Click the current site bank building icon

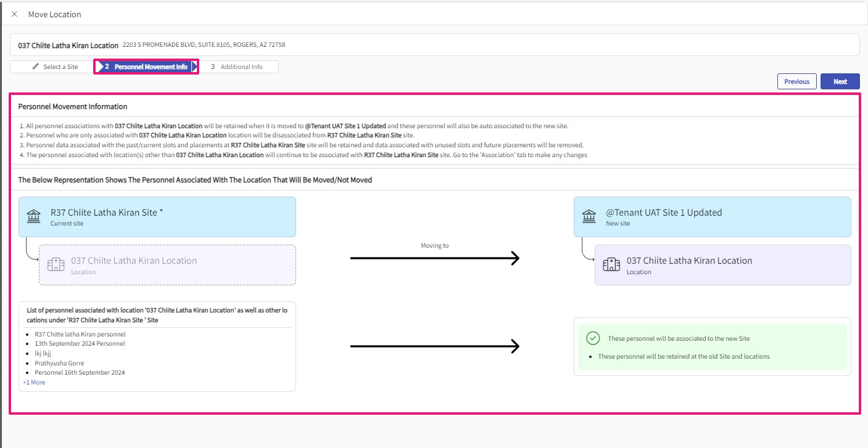34,216
